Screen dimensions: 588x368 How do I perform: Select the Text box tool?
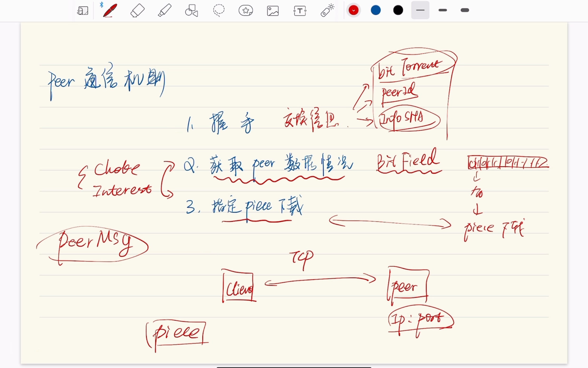pyautogui.click(x=300, y=11)
